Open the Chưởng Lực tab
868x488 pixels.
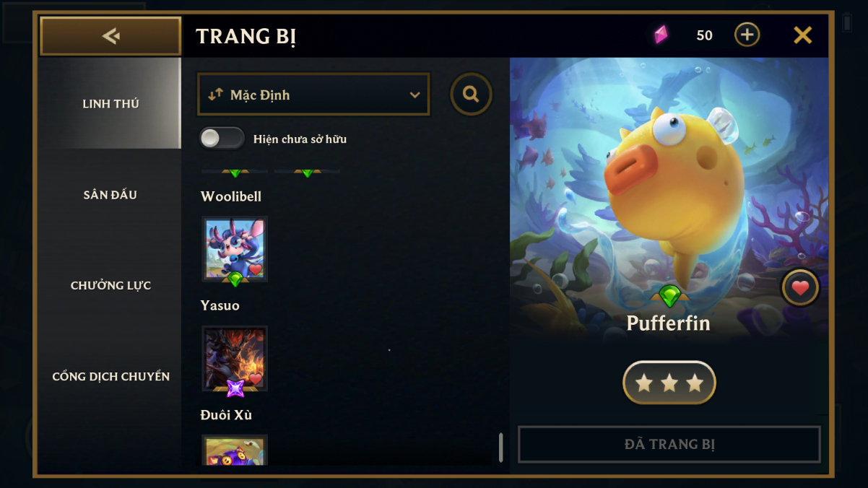click(110, 286)
